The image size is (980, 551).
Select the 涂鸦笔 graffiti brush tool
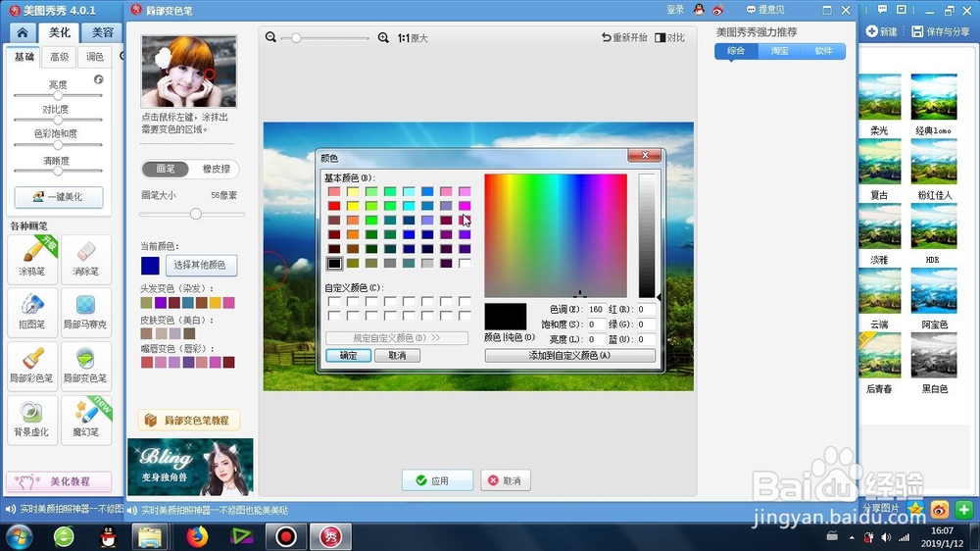pyautogui.click(x=32, y=258)
